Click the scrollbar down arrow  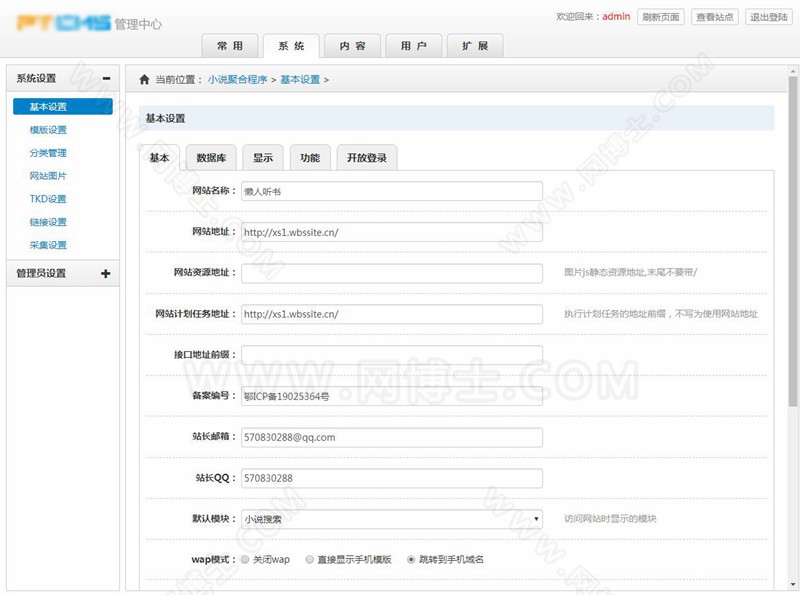[x=792, y=584]
